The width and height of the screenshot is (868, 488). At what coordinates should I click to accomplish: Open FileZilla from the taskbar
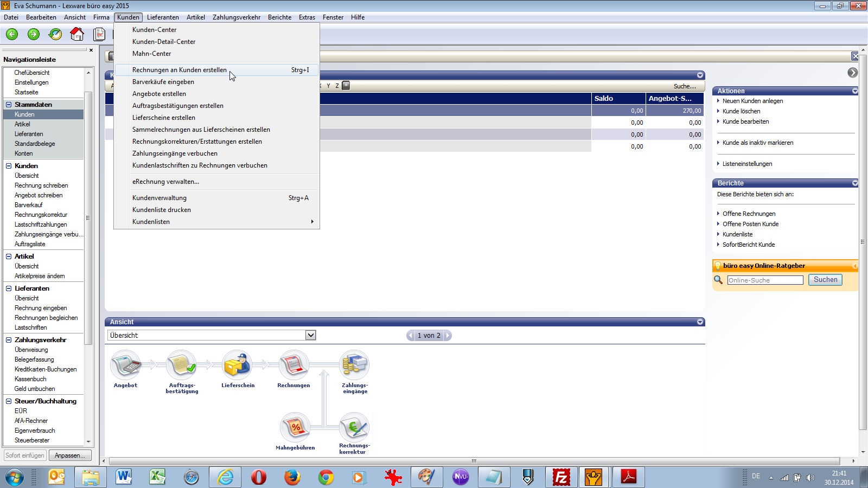tap(560, 477)
